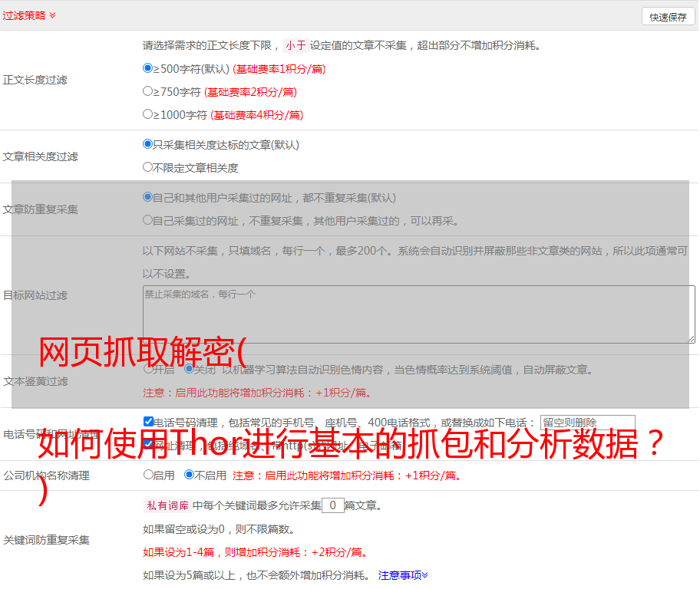Screen dimensions: 700x589
Task: Focus the 禁止采集的域名 text area
Action: [419, 314]
